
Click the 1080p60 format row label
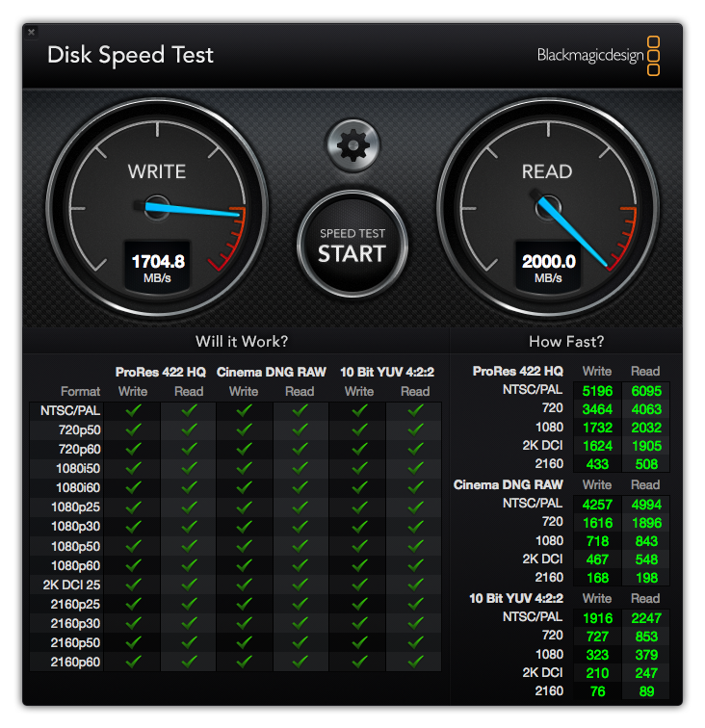coord(75,565)
